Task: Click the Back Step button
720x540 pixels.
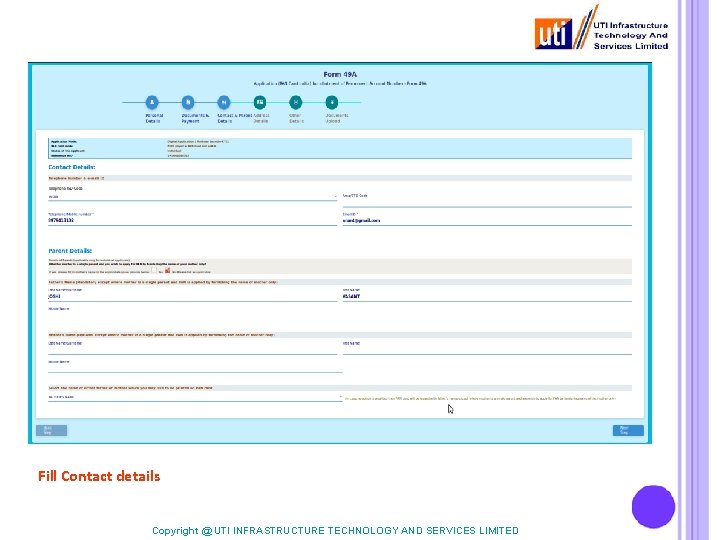Action: click(51, 430)
